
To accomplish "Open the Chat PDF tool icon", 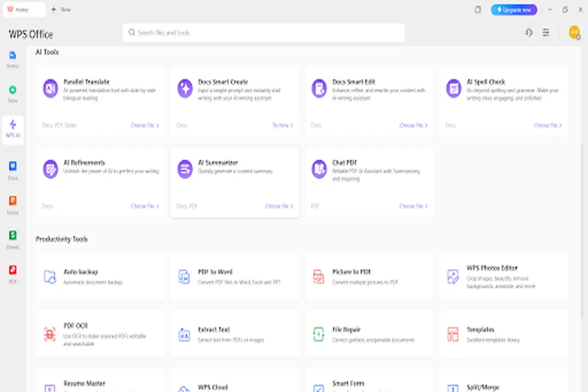I will (319, 169).
